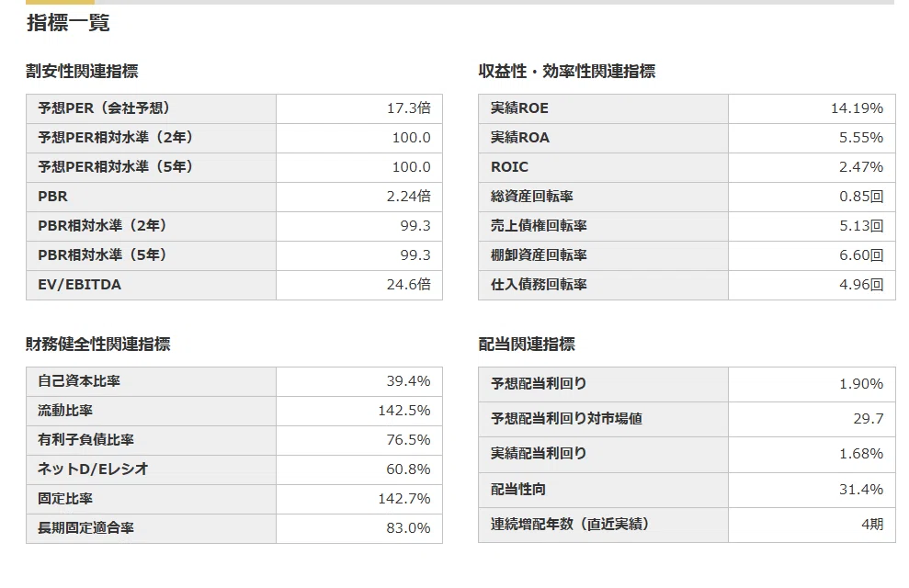Viewport: 909px width, 588px height.
Task: Click the 予想配当利回り row label
Action: tap(539, 383)
